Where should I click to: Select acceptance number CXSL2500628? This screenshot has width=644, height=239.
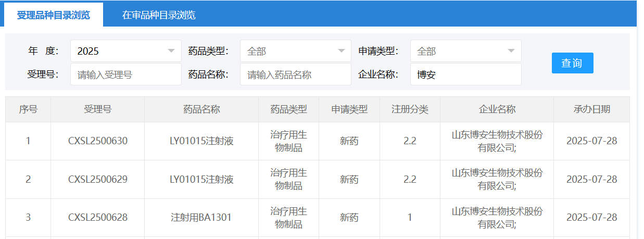pyautogui.click(x=98, y=218)
